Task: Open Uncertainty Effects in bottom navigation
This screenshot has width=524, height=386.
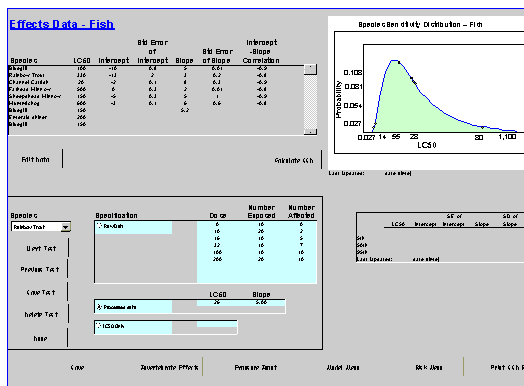Action: click(x=169, y=368)
